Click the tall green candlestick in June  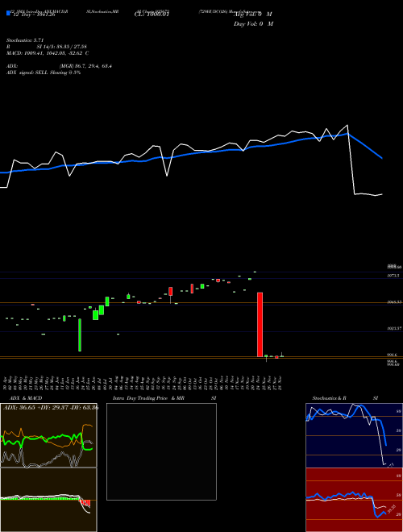point(80,335)
